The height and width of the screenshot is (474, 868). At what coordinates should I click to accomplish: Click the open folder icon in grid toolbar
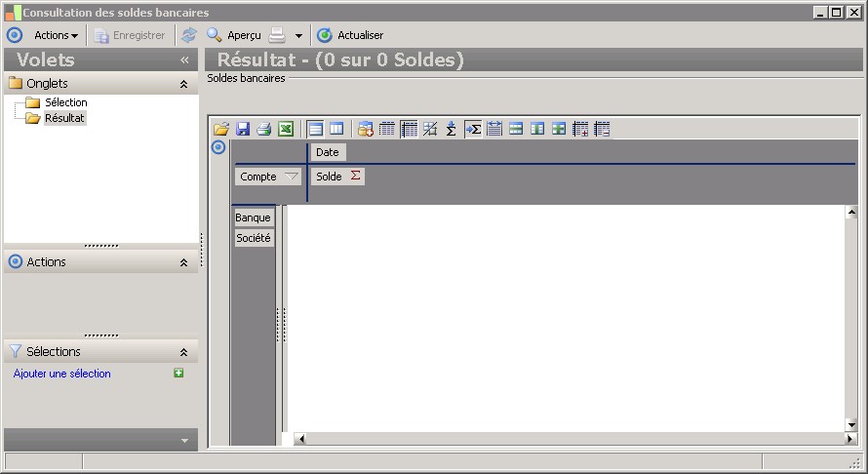coord(221,129)
